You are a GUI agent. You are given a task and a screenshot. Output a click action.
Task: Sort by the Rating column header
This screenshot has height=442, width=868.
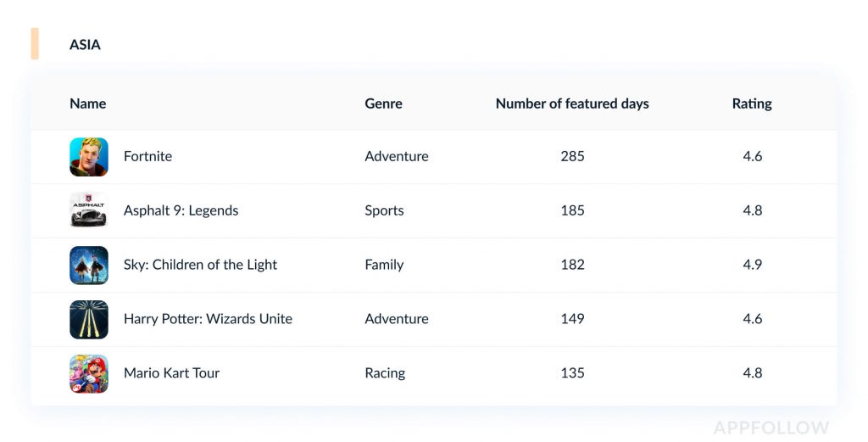[x=752, y=104]
